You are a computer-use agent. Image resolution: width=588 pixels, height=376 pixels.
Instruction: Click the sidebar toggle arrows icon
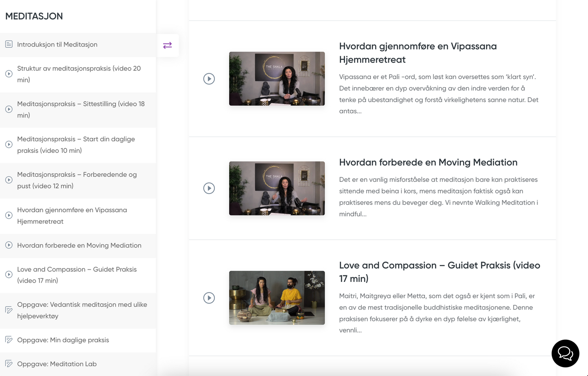167,45
